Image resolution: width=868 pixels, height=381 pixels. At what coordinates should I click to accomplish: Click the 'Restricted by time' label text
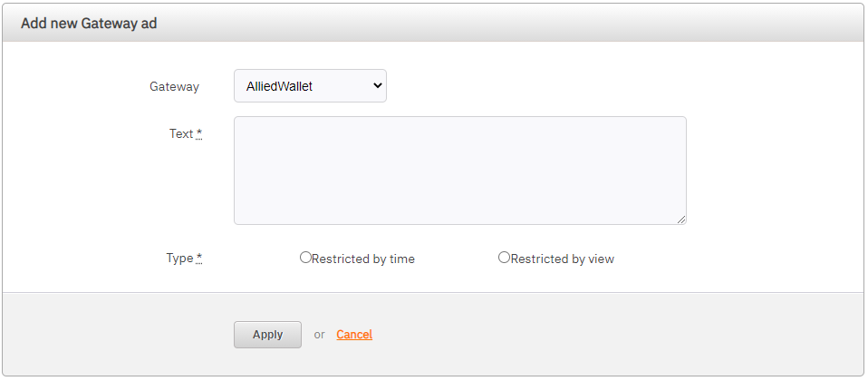coord(363,259)
